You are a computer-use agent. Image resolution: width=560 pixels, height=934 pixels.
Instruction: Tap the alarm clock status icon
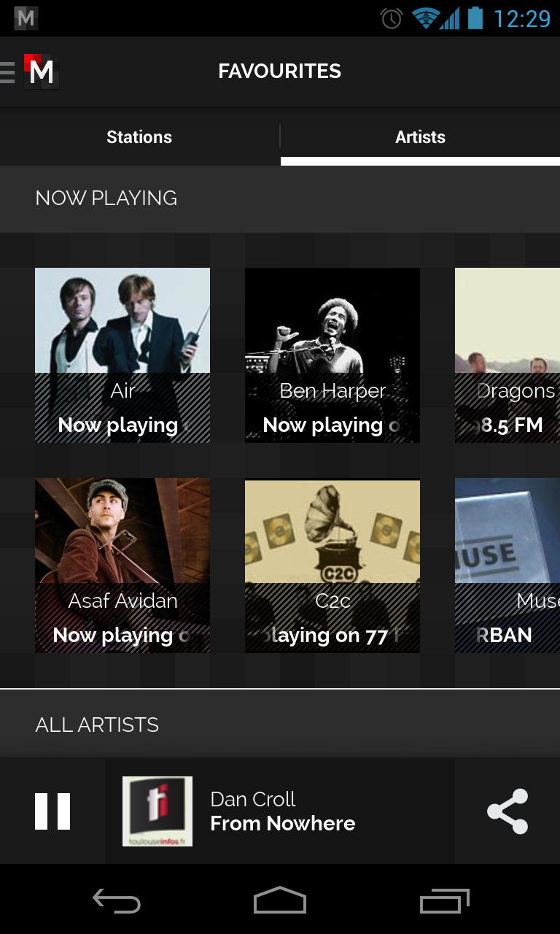tap(392, 18)
